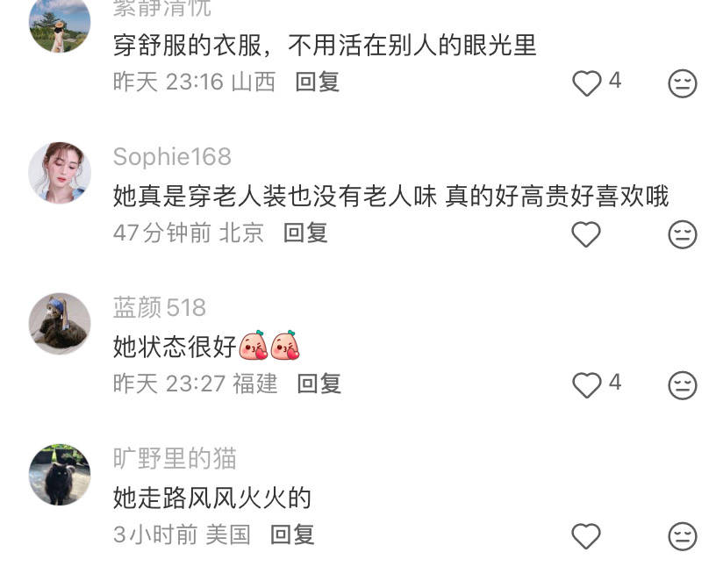Reply to the 昨天 23:16 山西 comment

[318, 82]
